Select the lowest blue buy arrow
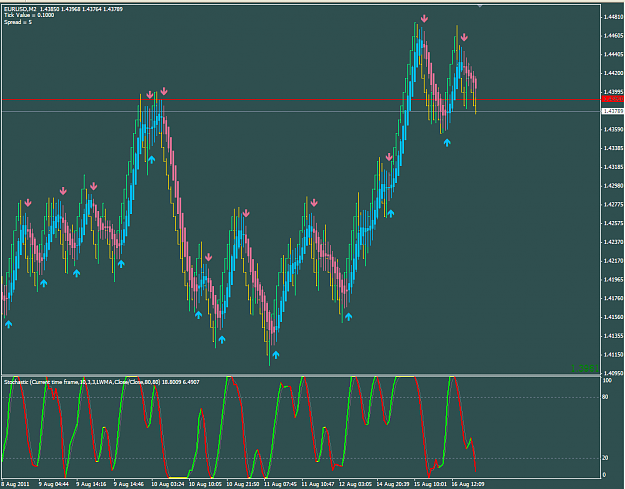The height and width of the screenshot is (489, 625). pyautogui.click(x=275, y=355)
